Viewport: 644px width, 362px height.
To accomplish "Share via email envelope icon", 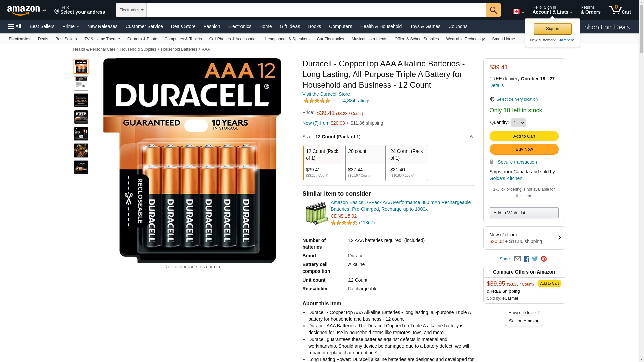I will [517, 259].
